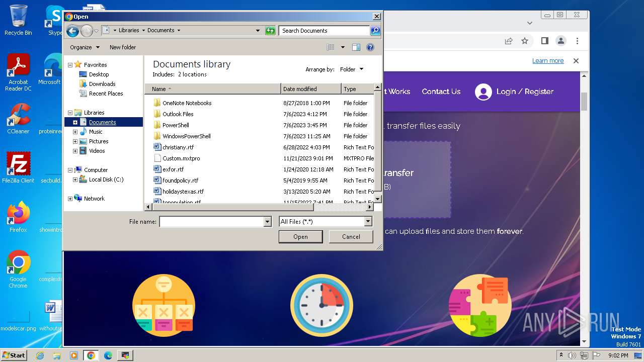Click the New folder button
Image resolution: width=644 pixels, height=362 pixels.
pos(123,47)
